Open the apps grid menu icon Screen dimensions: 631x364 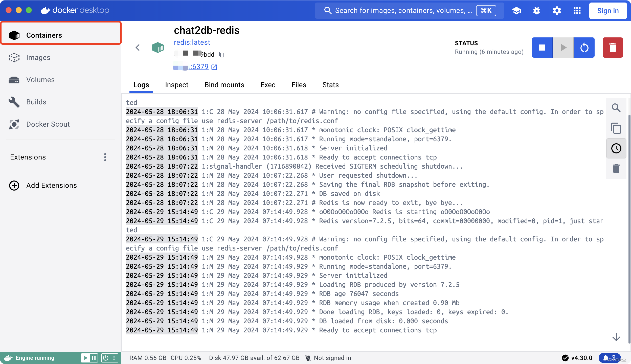577,10
